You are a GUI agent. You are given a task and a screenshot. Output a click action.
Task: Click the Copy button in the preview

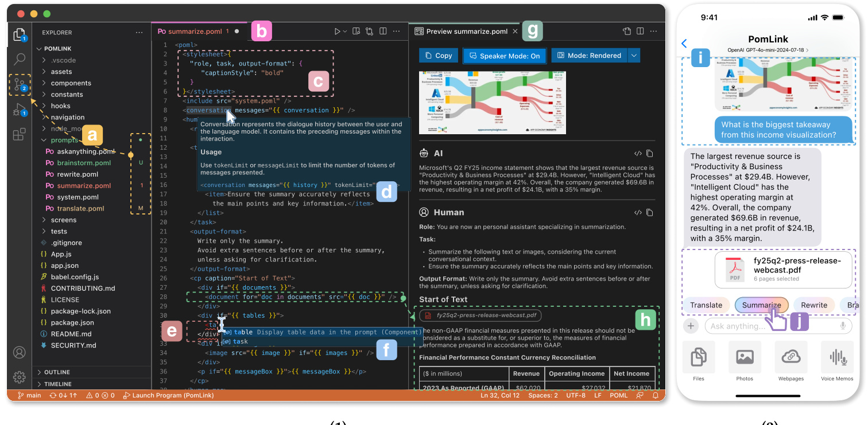pyautogui.click(x=438, y=56)
